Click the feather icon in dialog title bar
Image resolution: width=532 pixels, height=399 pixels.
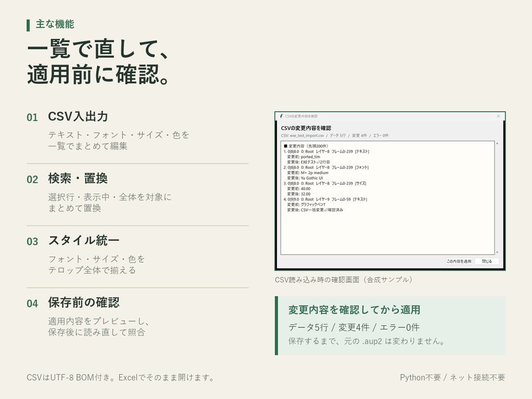point(281,116)
